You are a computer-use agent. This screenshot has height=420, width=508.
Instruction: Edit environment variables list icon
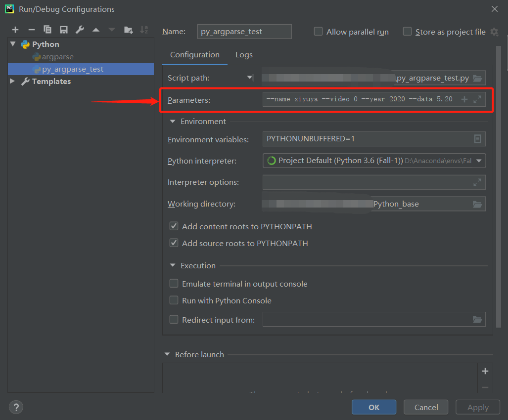477,139
